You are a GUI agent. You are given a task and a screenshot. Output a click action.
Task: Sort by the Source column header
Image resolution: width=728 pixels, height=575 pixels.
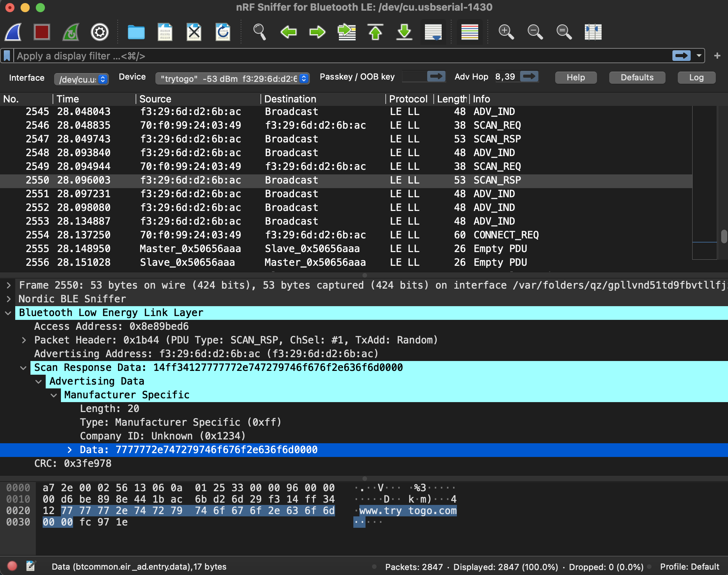click(x=198, y=99)
